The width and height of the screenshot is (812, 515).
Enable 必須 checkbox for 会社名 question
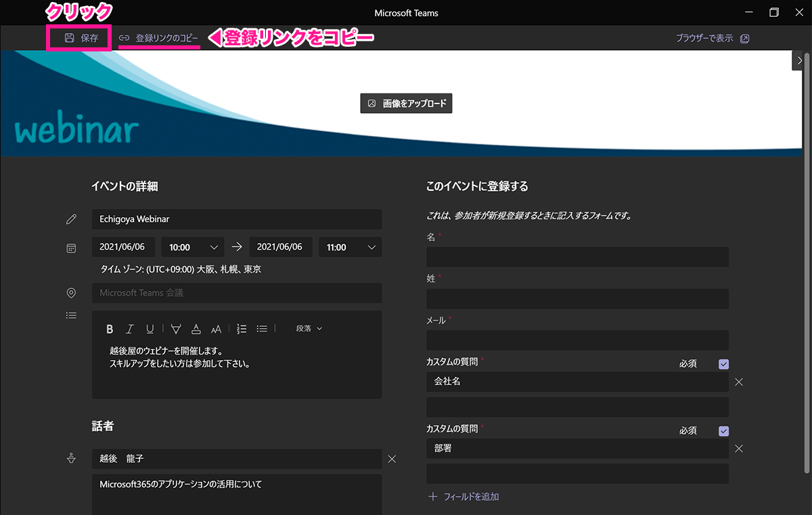point(723,363)
